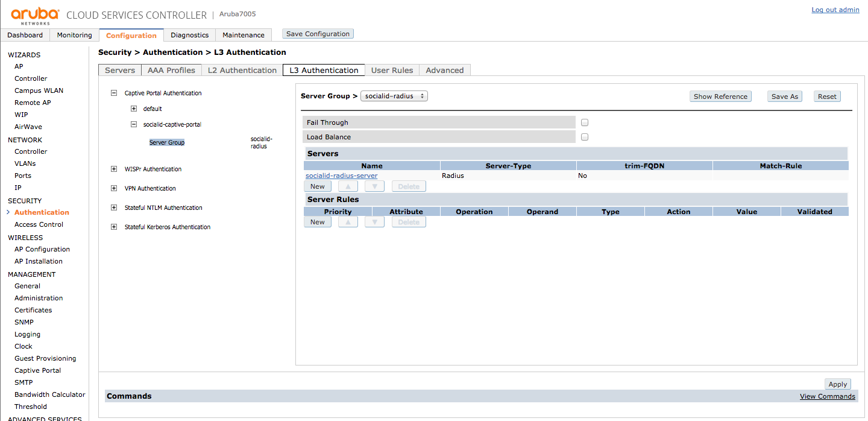Click move-up arrow in Servers section
Viewport: 868px width, 421px height.
pyautogui.click(x=348, y=186)
